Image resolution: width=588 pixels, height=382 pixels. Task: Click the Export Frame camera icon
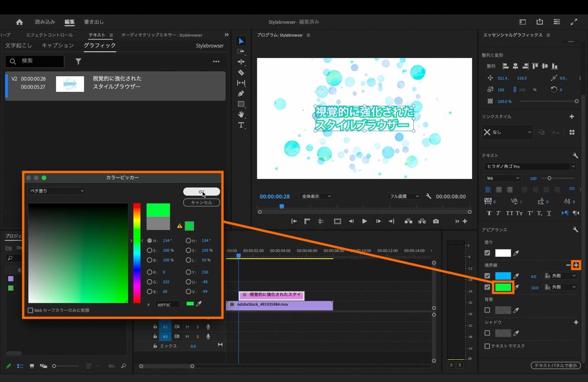coord(436,221)
